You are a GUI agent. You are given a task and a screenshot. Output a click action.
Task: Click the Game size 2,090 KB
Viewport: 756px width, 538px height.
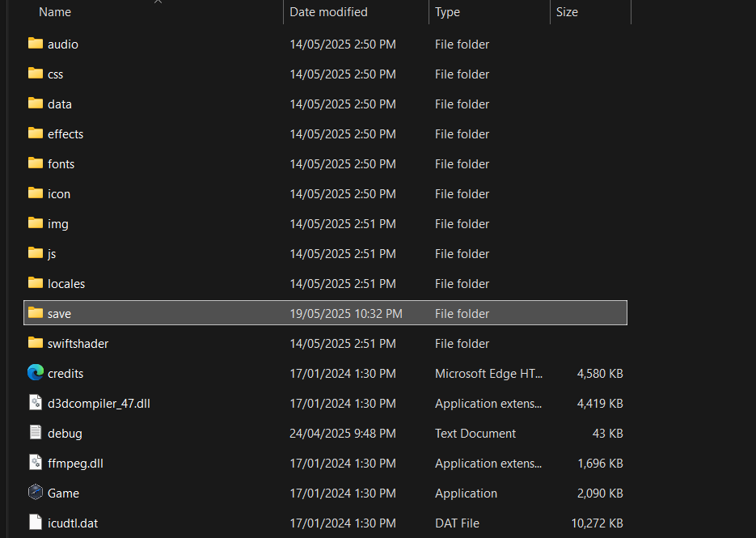point(600,494)
